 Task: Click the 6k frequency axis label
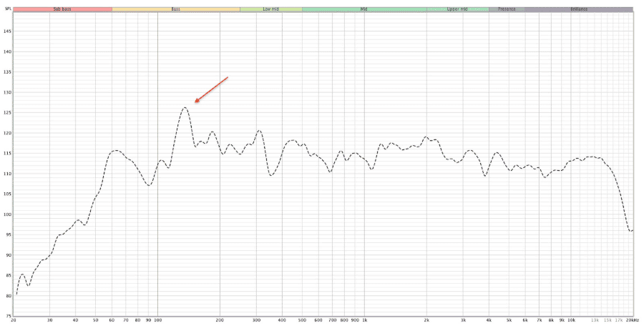tap(525, 320)
